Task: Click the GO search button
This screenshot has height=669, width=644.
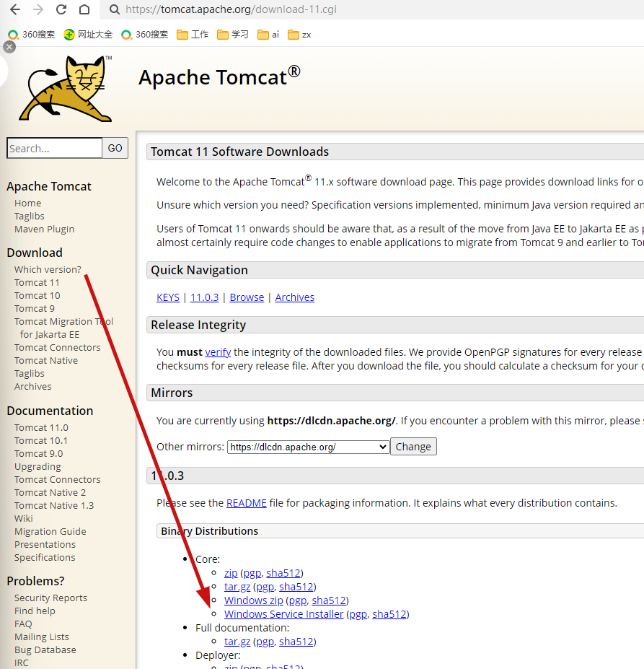Action: (x=115, y=148)
